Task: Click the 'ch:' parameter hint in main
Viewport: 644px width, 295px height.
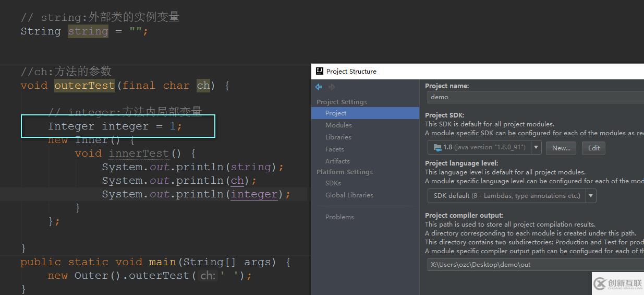Action: (208, 276)
